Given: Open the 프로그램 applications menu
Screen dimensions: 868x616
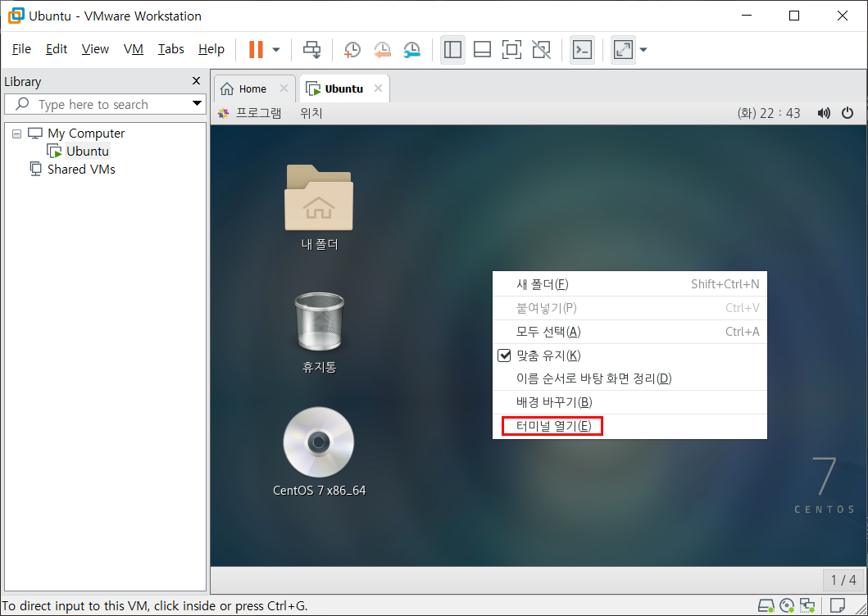Looking at the screenshot, I should coord(250,113).
